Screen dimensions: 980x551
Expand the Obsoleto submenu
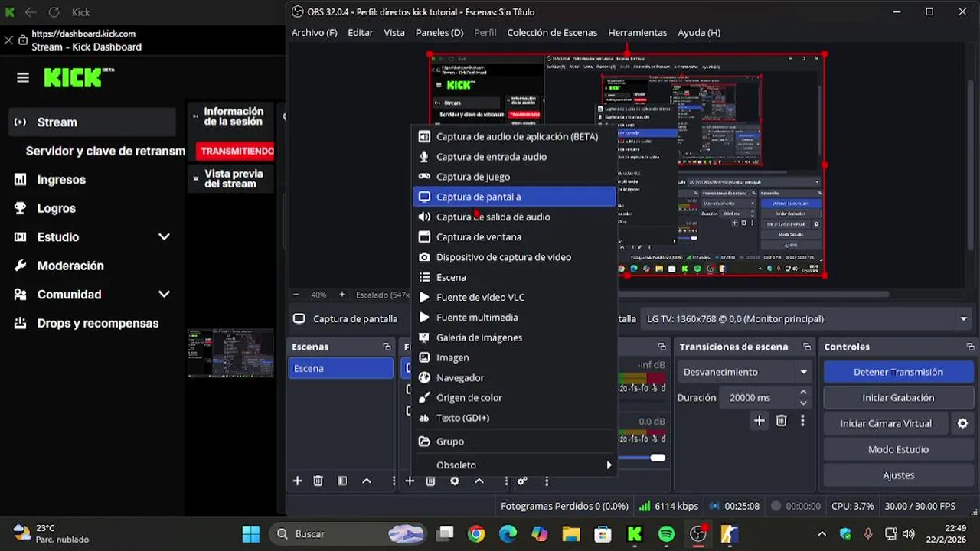tap(514, 465)
